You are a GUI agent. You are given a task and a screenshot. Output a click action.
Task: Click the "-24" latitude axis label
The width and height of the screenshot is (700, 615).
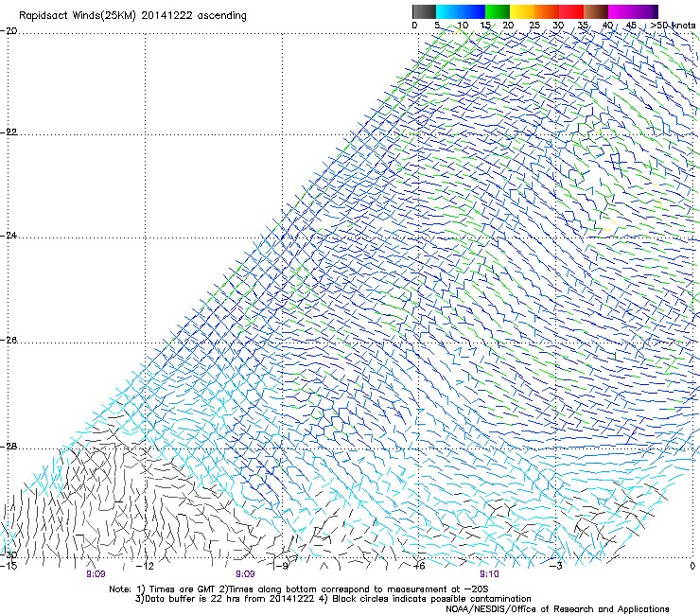point(9,236)
